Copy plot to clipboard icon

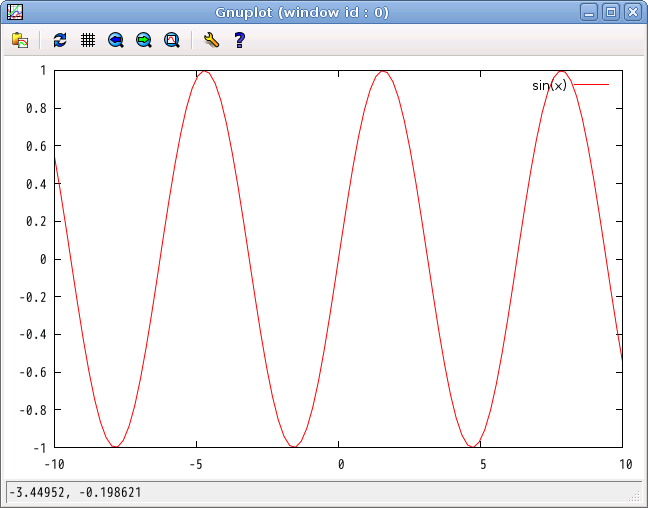(20, 40)
